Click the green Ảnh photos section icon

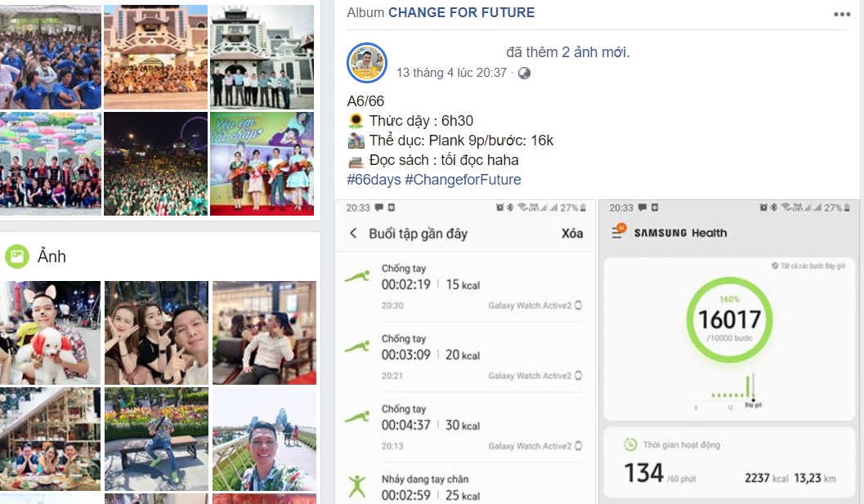coord(16,256)
